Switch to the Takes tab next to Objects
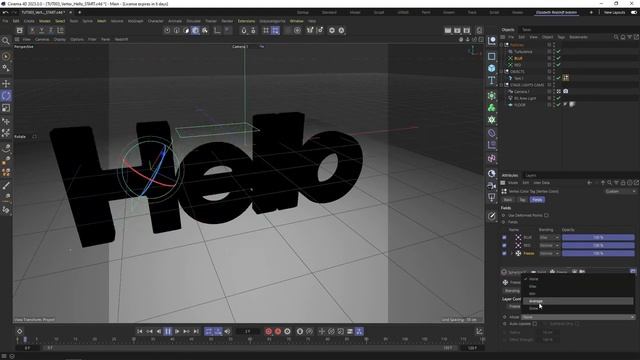This screenshot has width=640, height=360. click(527, 30)
